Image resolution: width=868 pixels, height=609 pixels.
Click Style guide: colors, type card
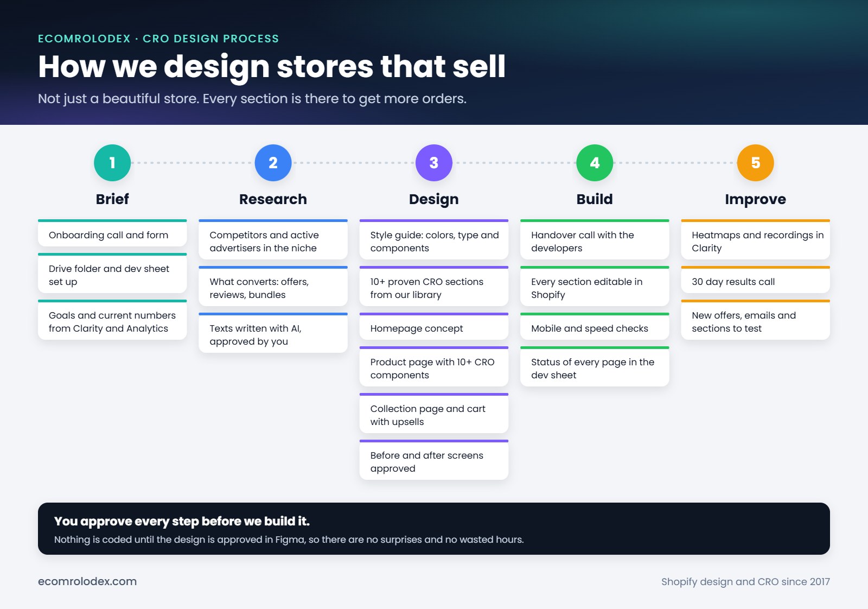point(434,239)
